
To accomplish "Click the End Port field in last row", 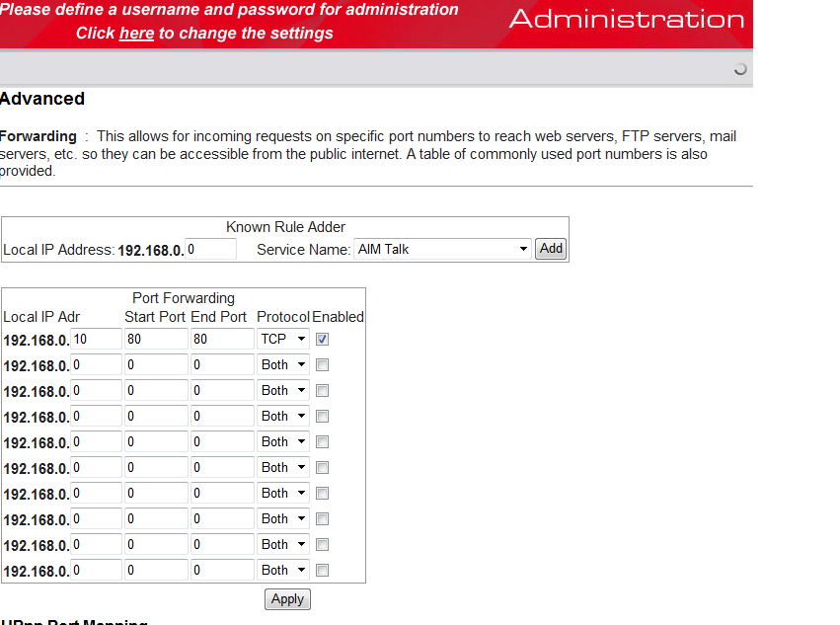I will (222, 570).
